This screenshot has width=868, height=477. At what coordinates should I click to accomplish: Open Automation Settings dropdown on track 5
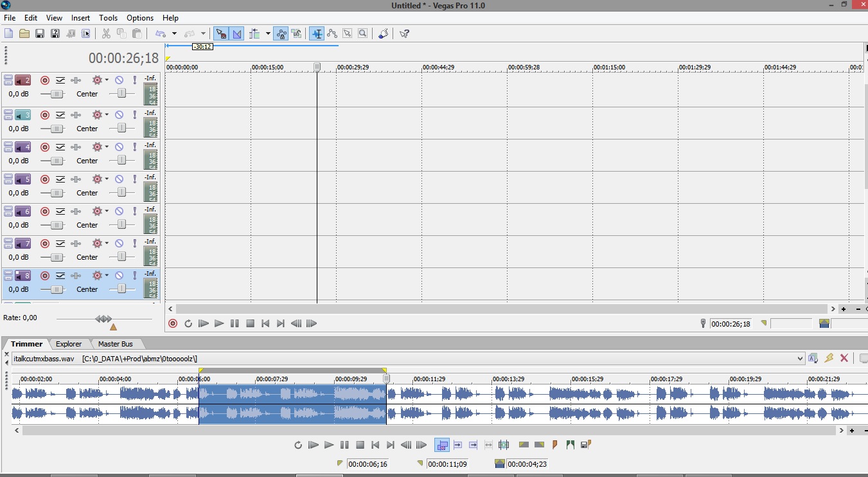(107, 179)
